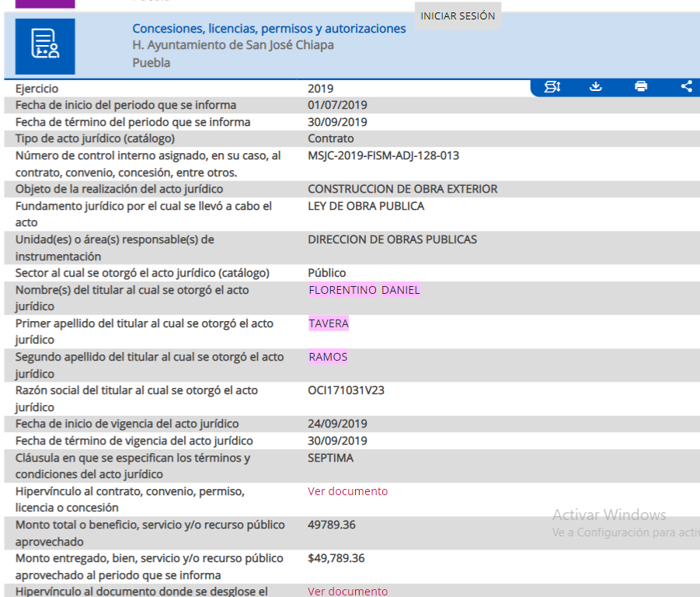
Task: Click the 'Ejercicio' row label
Action: [37, 89]
